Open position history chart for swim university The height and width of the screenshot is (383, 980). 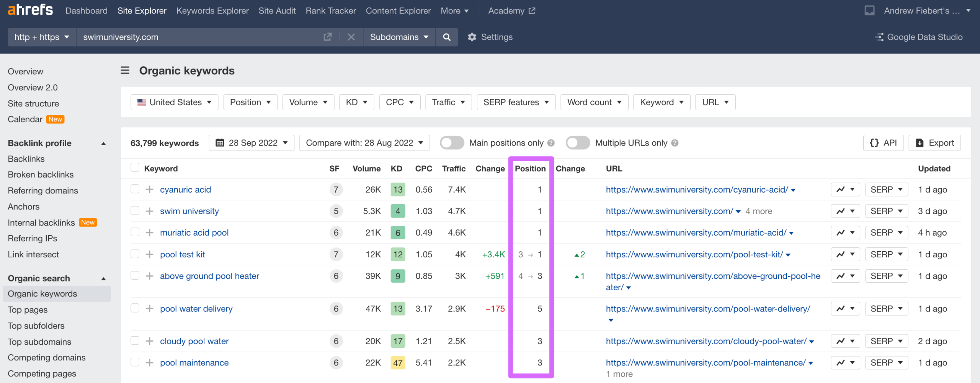click(x=845, y=211)
